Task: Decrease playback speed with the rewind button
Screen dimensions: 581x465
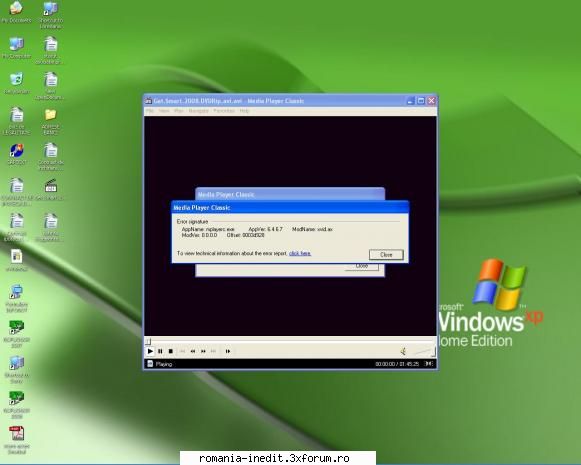Action: (193, 351)
